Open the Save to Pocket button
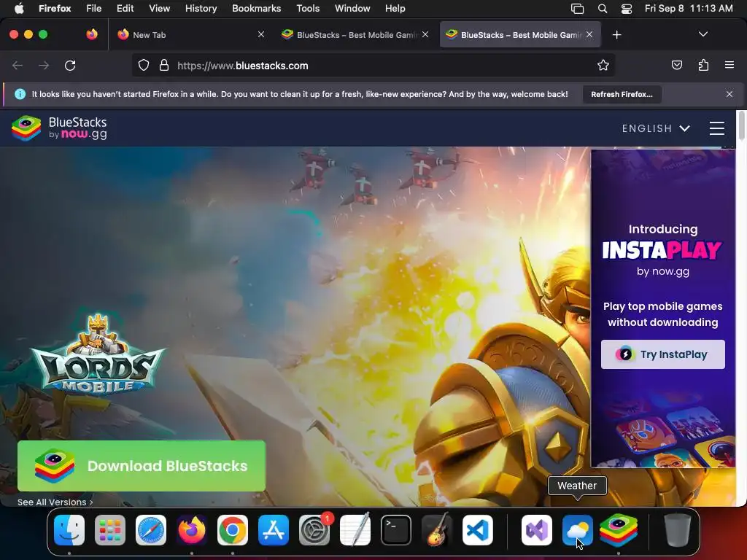This screenshot has height=560, width=747. click(x=676, y=65)
